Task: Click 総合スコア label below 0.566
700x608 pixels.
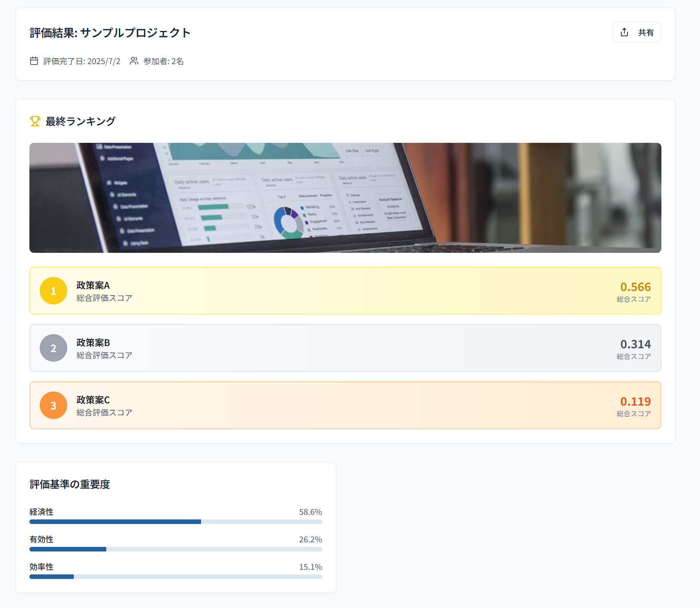Action: click(x=634, y=299)
